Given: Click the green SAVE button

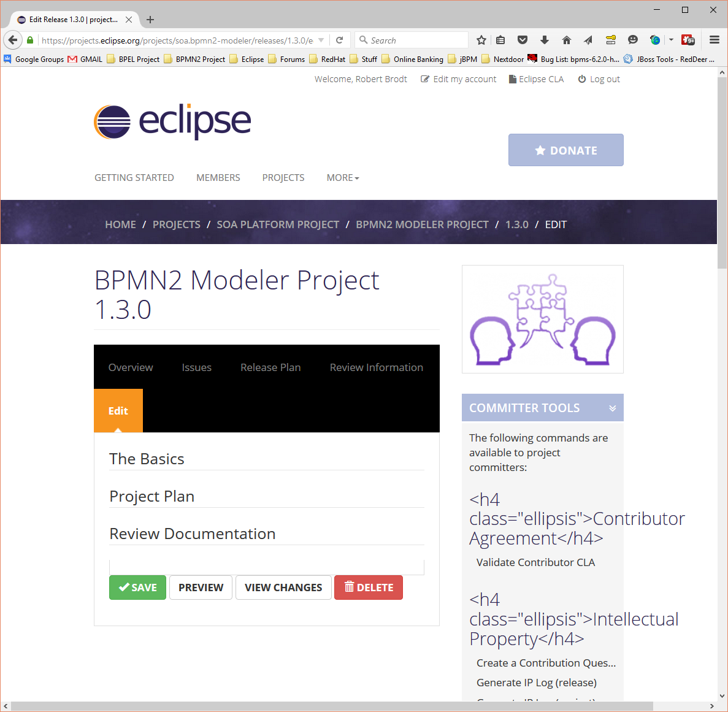Looking at the screenshot, I should click(x=137, y=588).
